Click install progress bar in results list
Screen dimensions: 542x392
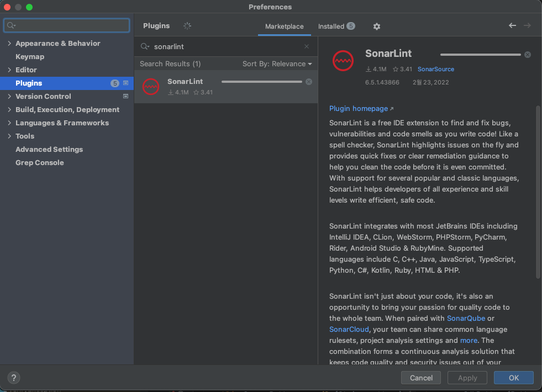(x=262, y=82)
